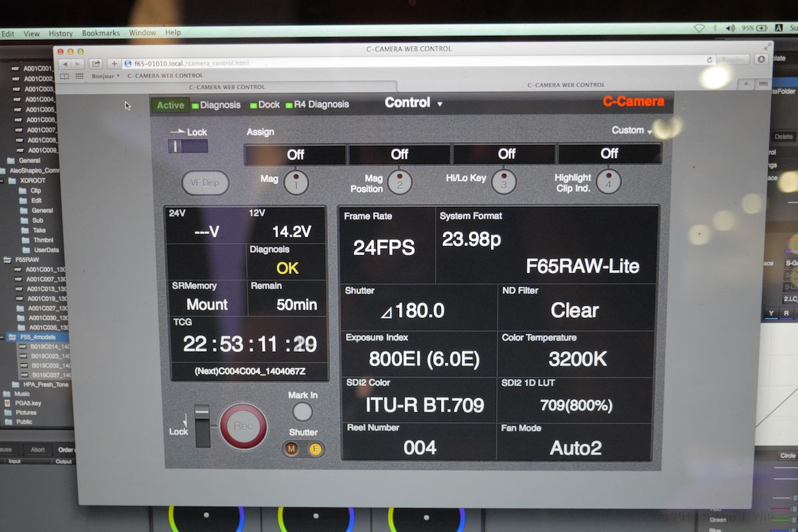Open the Custom assign dropdown
798x532 pixels.
632,130
